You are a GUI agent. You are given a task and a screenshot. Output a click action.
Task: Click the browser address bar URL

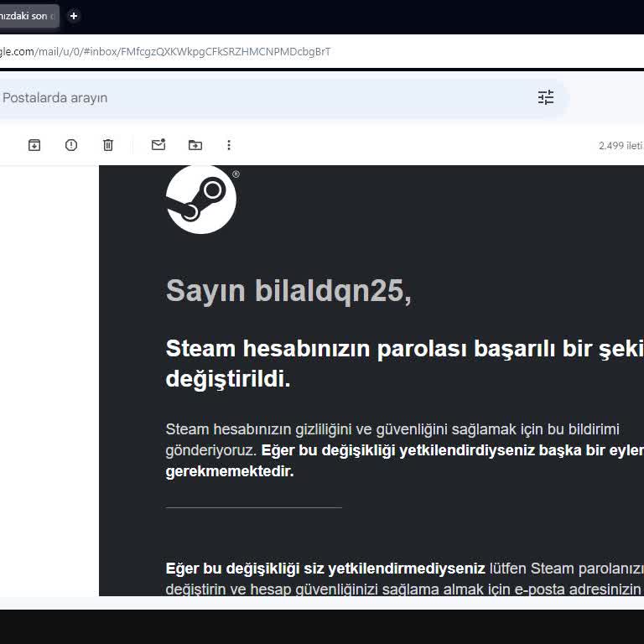tap(165, 52)
